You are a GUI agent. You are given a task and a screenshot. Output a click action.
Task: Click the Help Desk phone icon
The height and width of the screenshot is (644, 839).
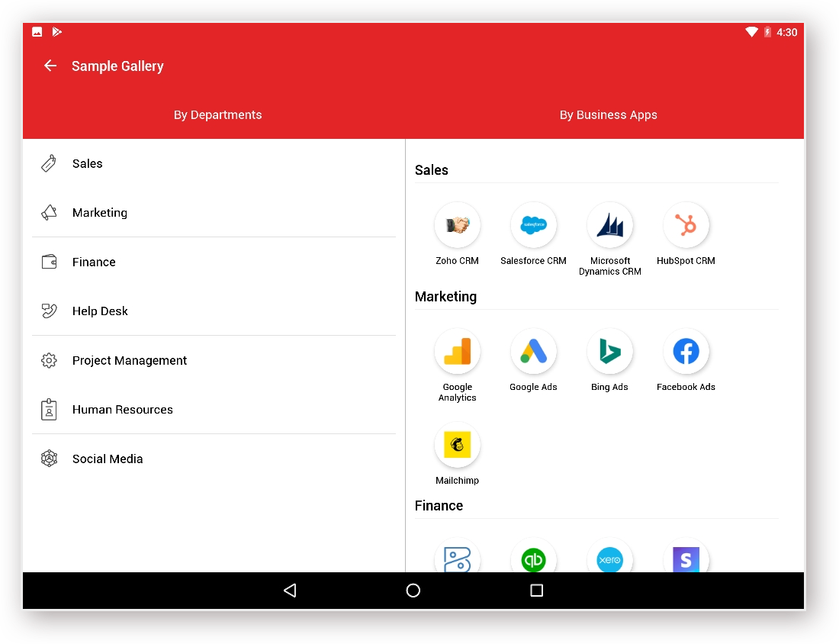(x=49, y=311)
